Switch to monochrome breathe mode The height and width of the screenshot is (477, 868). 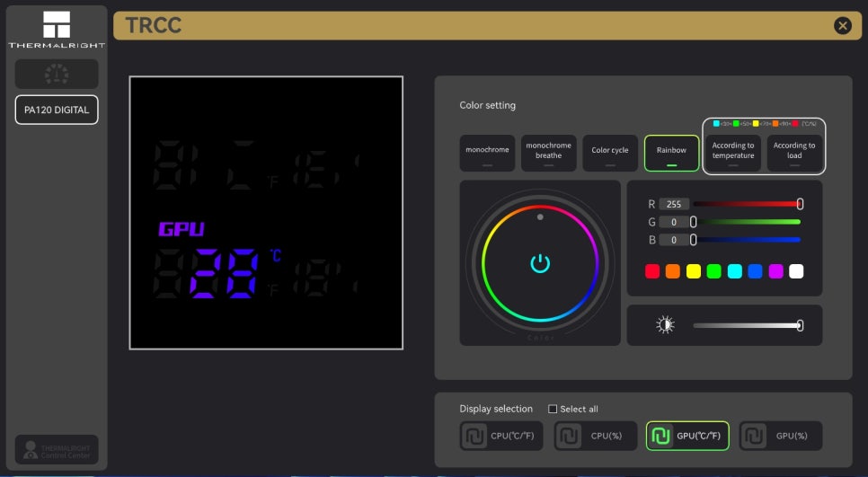click(x=548, y=152)
